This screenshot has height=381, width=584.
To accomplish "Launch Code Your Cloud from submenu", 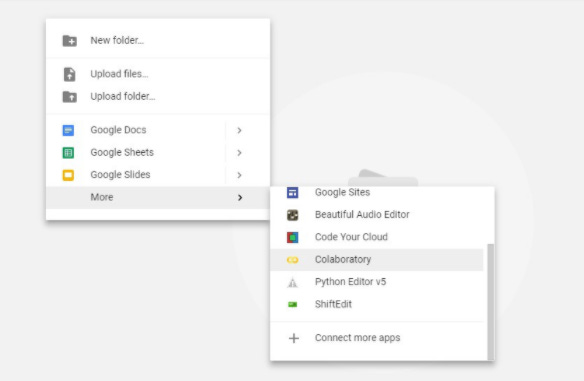I will pos(377,237).
